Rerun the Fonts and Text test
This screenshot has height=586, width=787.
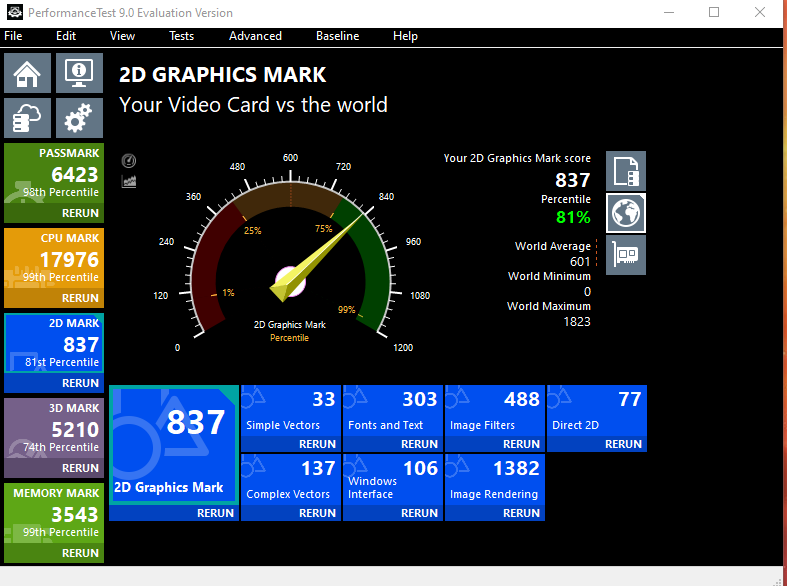coord(419,444)
